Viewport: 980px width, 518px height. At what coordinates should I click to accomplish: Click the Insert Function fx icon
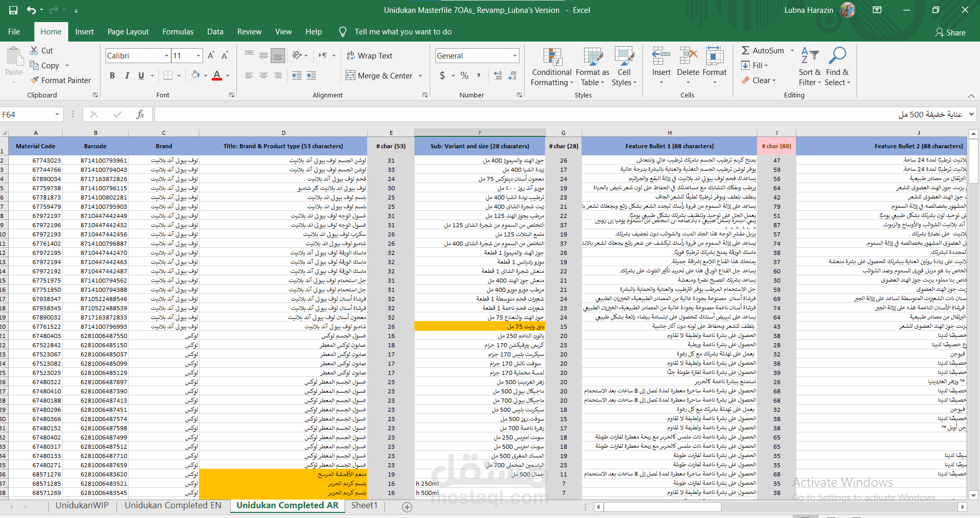tap(140, 114)
